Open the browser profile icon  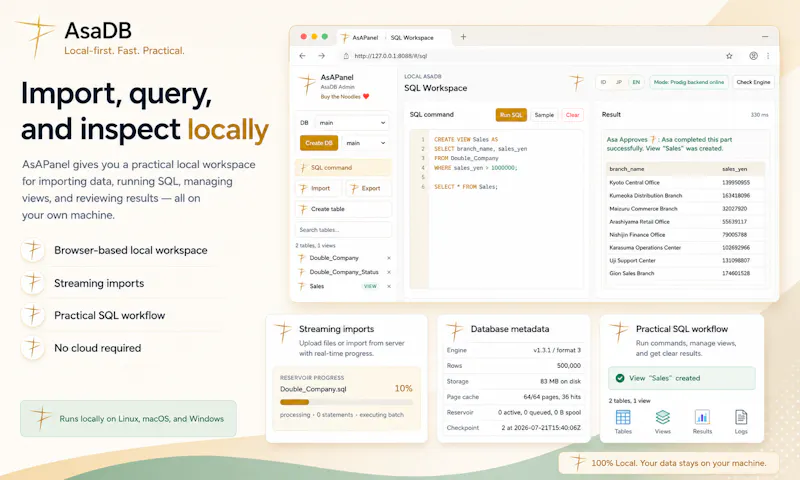tap(753, 56)
